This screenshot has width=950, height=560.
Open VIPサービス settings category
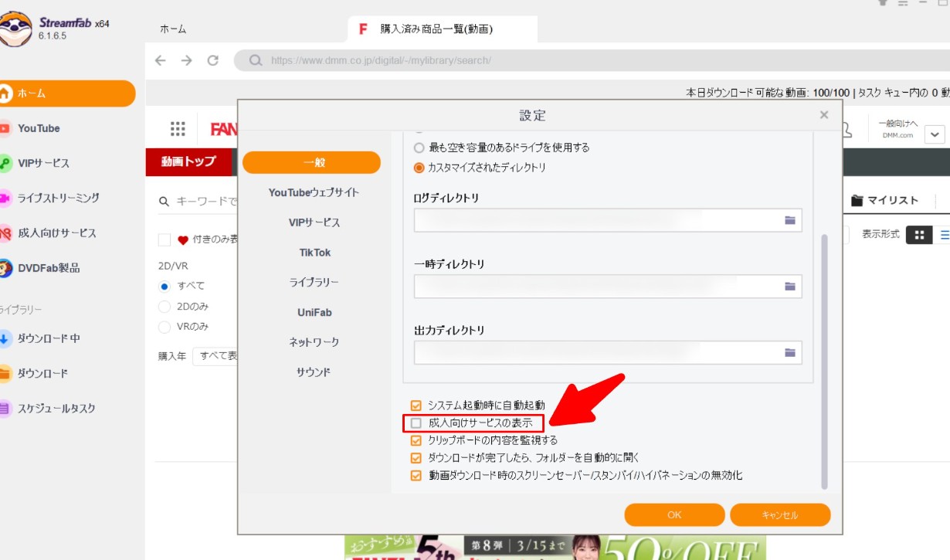tap(314, 222)
